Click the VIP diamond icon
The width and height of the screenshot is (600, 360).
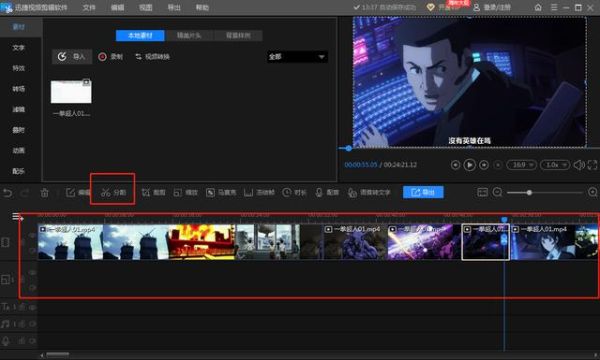pyautogui.click(x=430, y=7)
